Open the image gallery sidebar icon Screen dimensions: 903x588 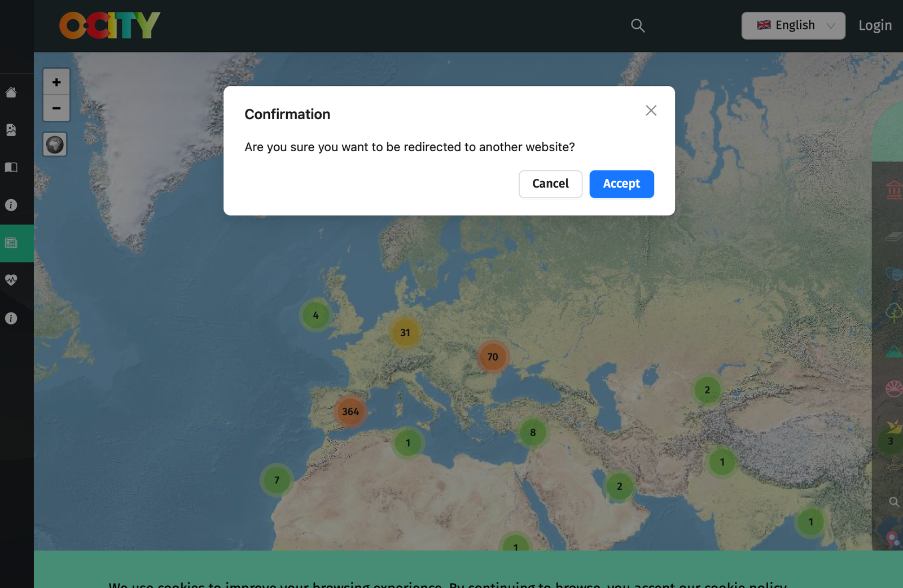(x=11, y=130)
